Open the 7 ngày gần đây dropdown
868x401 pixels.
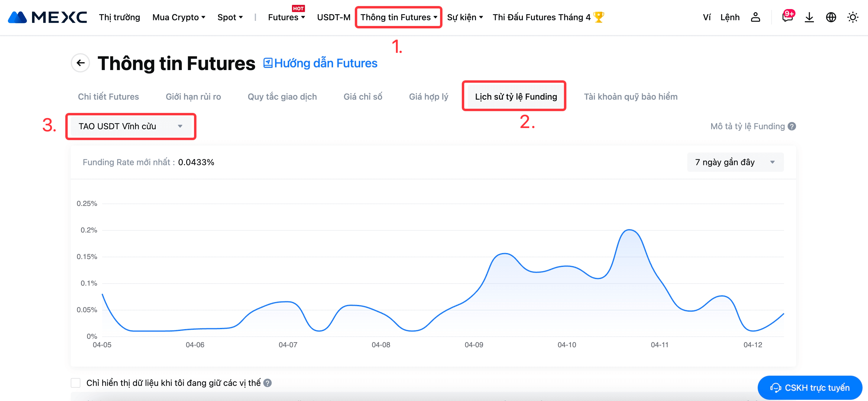(735, 162)
